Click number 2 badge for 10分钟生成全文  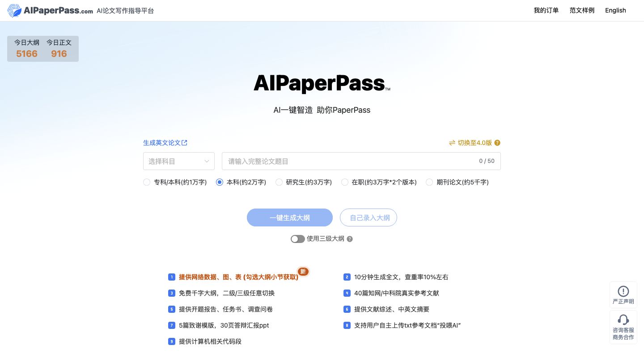(x=347, y=277)
